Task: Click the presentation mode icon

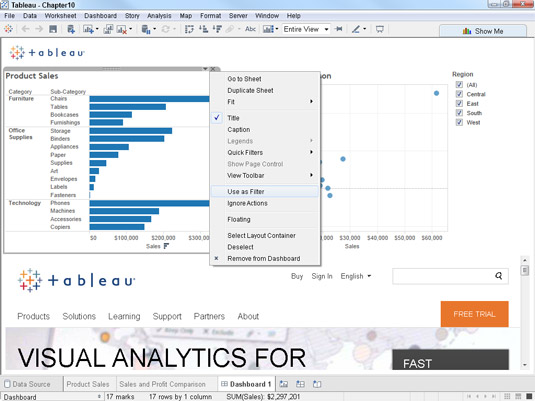Action: (x=380, y=29)
